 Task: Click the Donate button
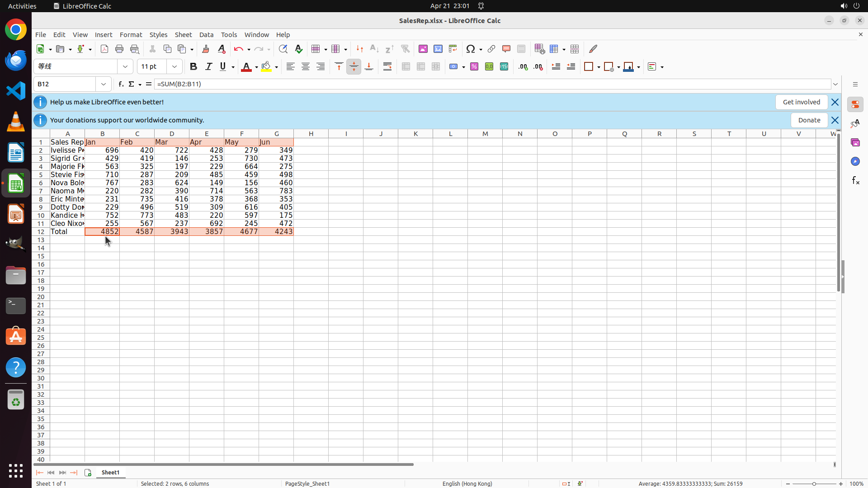point(809,120)
